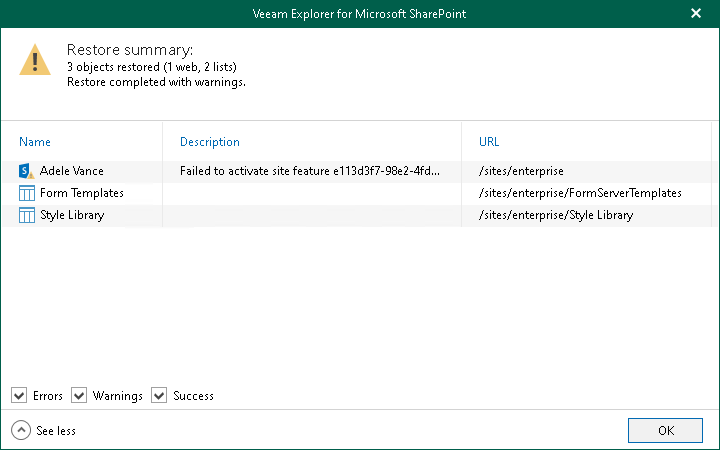Image resolution: width=720 pixels, height=450 pixels.
Task: Select the Form Templates list row
Action: tap(82, 193)
